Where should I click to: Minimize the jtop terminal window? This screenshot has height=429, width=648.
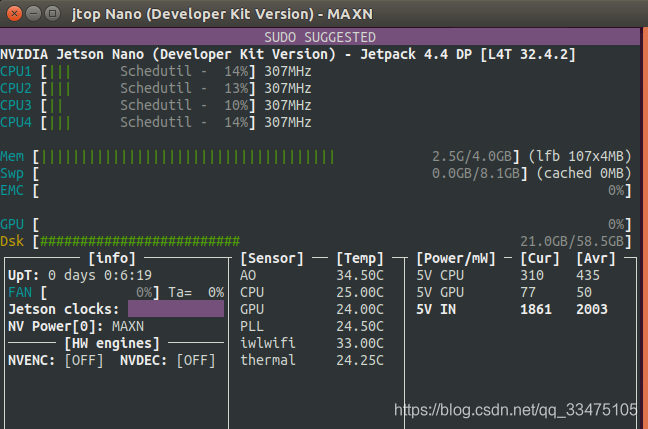tap(33, 14)
